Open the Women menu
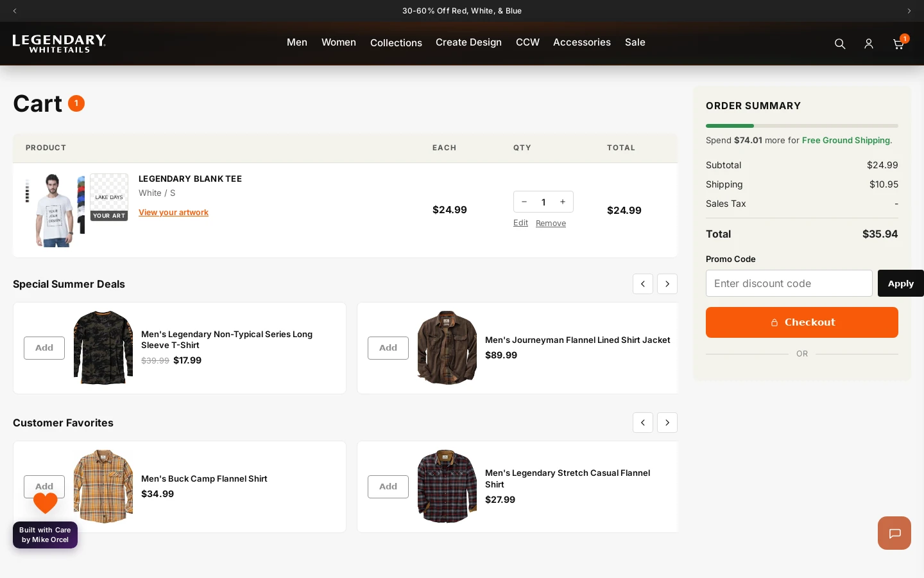This screenshot has height=578, width=924. (x=339, y=42)
